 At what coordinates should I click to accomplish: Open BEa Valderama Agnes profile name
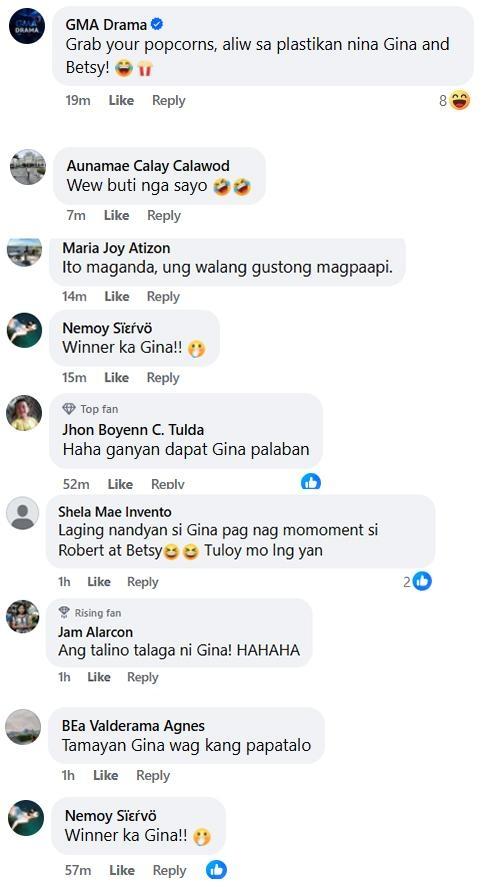134,725
